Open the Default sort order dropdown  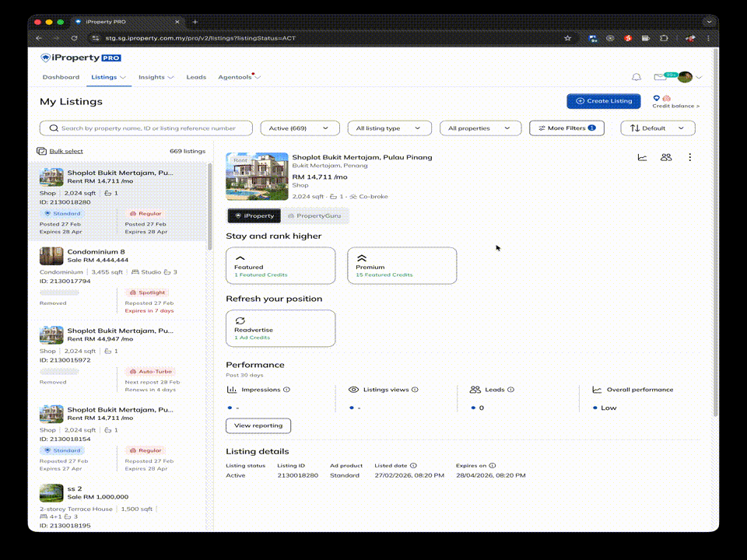658,128
